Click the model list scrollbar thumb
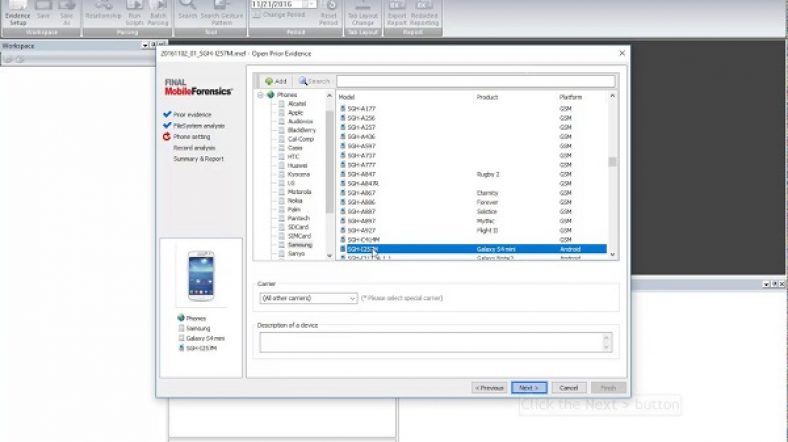 coord(612,162)
